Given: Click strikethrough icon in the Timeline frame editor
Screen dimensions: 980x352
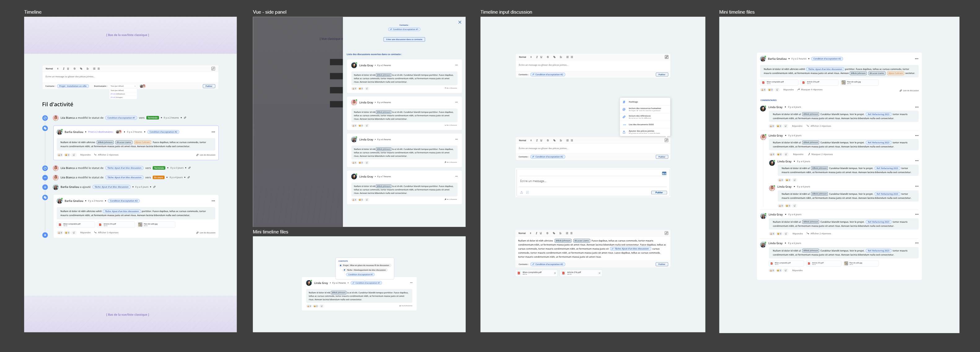Looking at the screenshot, I should (75, 69).
